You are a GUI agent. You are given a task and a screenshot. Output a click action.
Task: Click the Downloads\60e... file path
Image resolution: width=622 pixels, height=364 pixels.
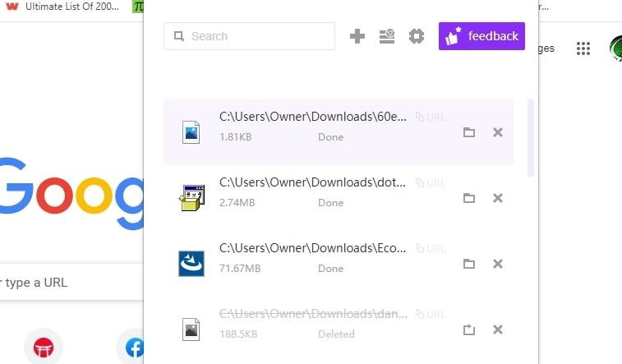point(312,117)
